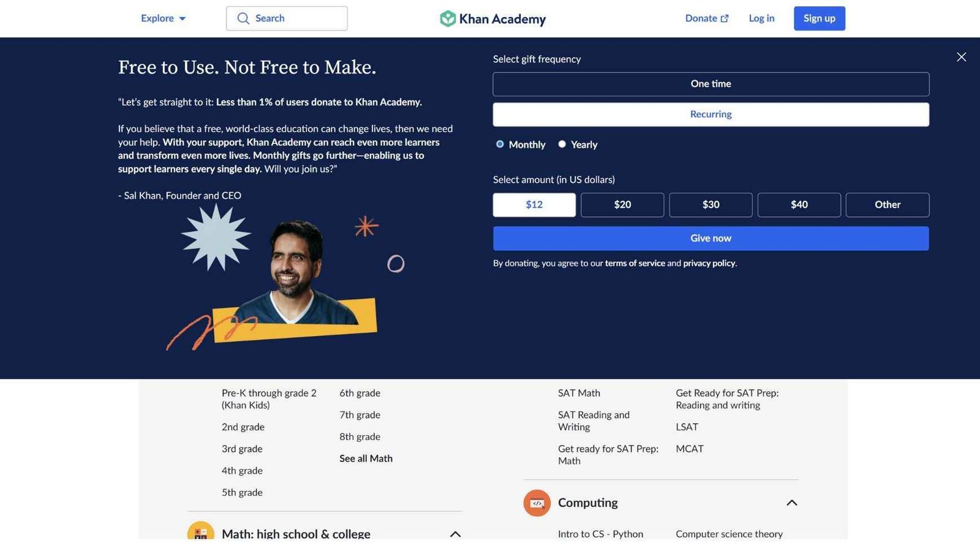Select the Yearly radio button
This screenshot has height=560, width=980.
[x=562, y=144]
